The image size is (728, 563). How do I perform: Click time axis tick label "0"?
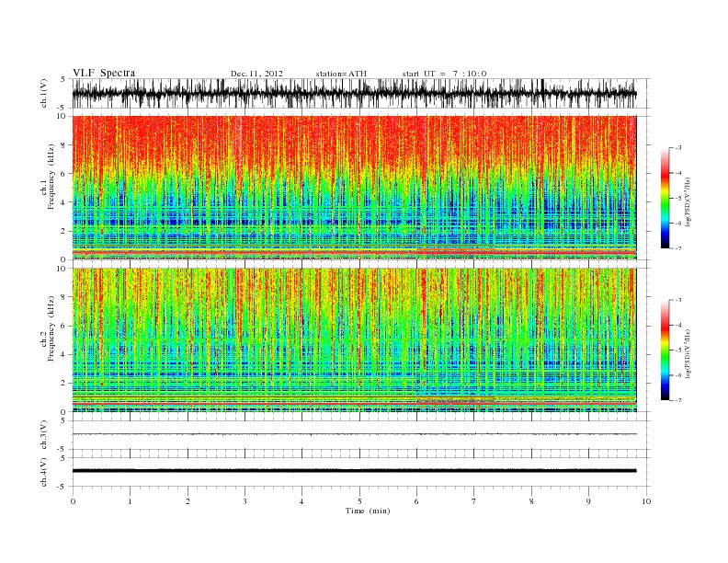tap(73, 501)
